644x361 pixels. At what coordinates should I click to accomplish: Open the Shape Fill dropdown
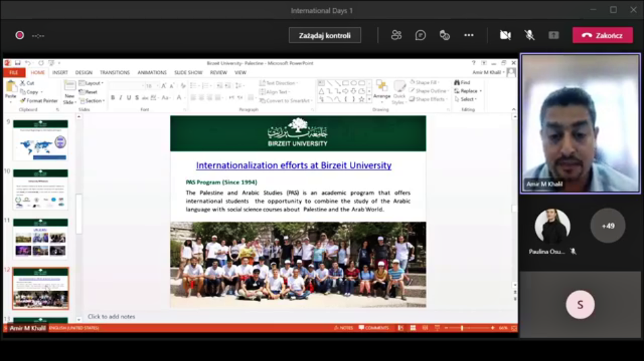[425, 82]
